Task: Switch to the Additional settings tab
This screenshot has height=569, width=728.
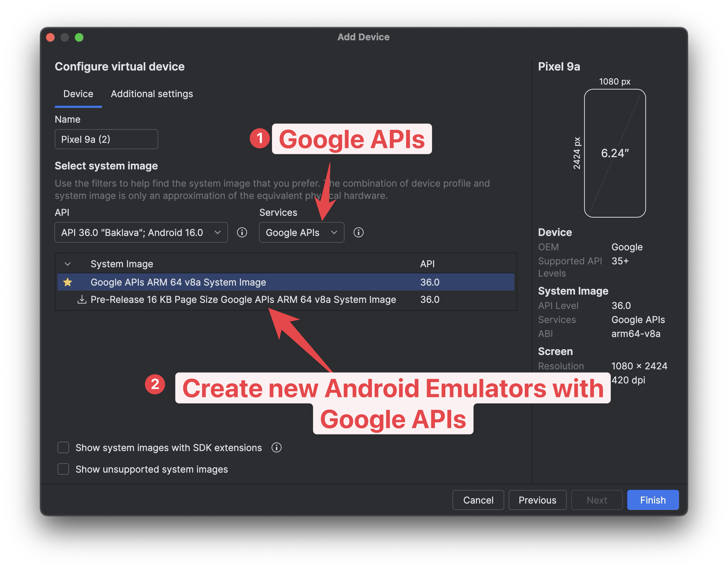Action: click(152, 94)
